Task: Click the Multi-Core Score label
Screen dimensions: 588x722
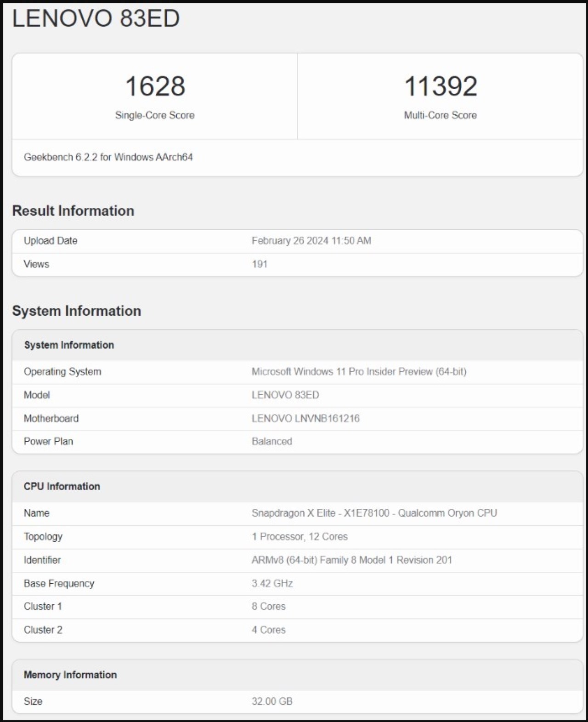Action: point(441,115)
